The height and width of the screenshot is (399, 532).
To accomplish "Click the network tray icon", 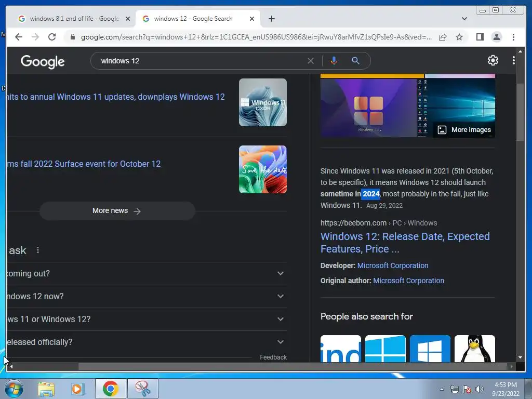I will (x=454, y=390).
